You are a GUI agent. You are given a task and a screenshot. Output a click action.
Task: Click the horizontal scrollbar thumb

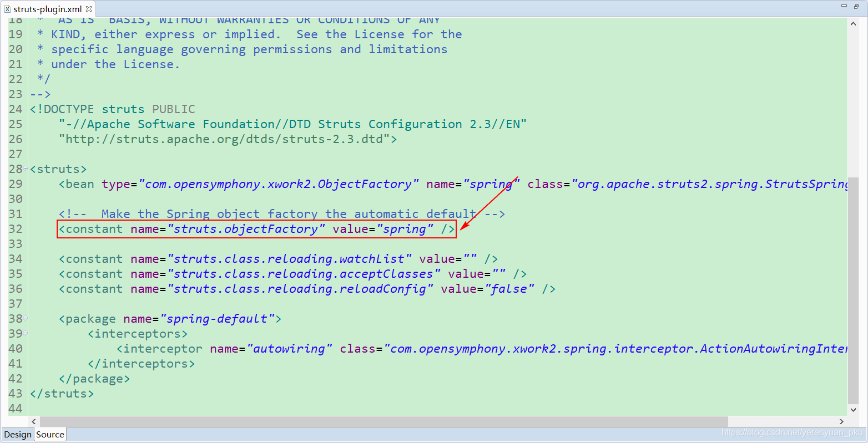(x=383, y=422)
